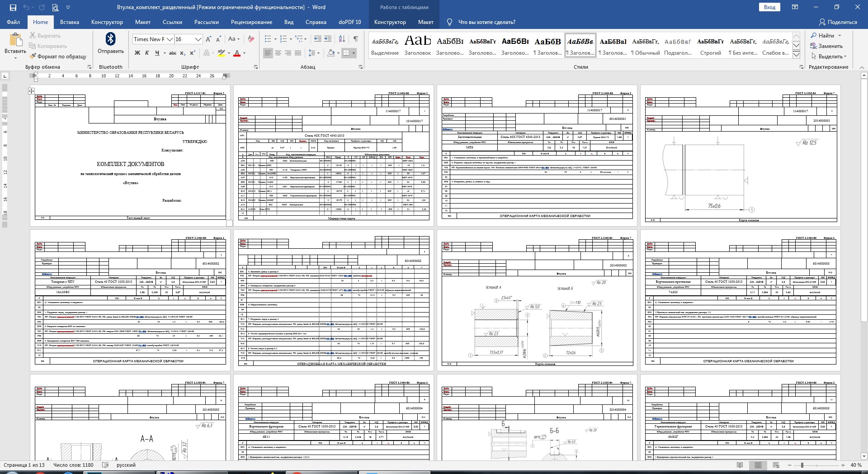The image size is (868, 474).
Task: Click the Формат по образцу paintbrush
Action: point(58,57)
